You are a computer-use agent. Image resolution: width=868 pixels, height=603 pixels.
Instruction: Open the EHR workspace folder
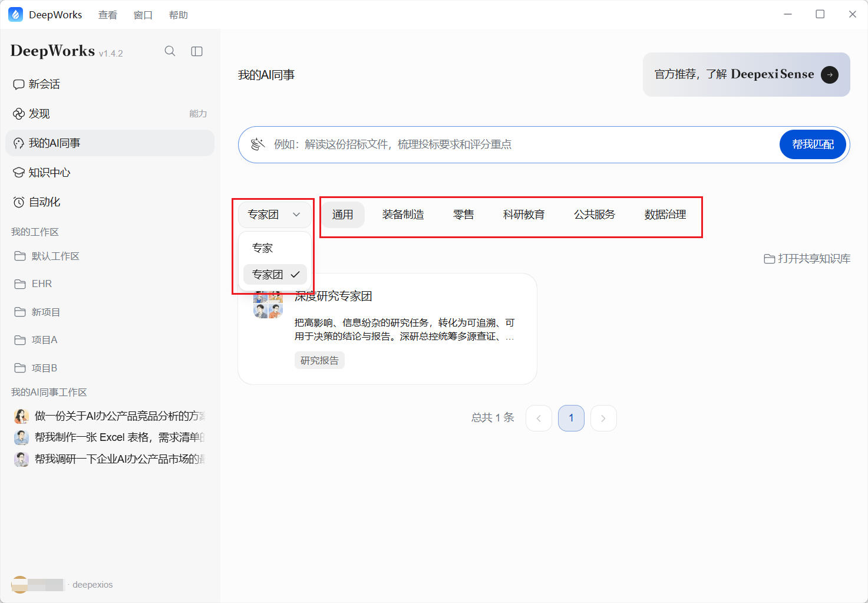(x=110, y=284)
